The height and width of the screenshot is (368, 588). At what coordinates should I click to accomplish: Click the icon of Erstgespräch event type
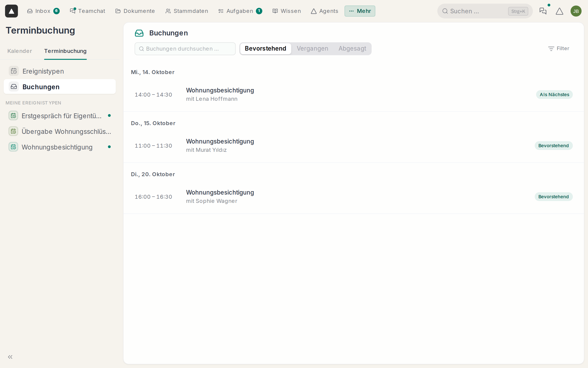coord(13,116)
